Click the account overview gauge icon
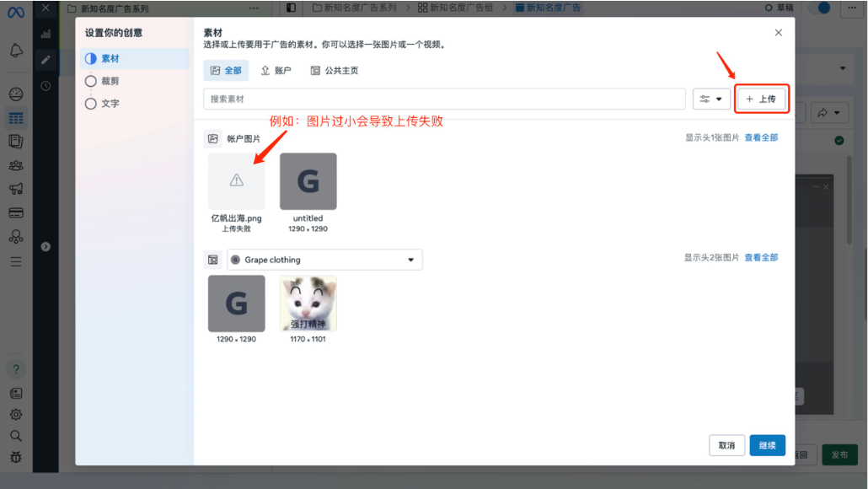The width and height of the screenshot is (868, 489). point(16,94)
